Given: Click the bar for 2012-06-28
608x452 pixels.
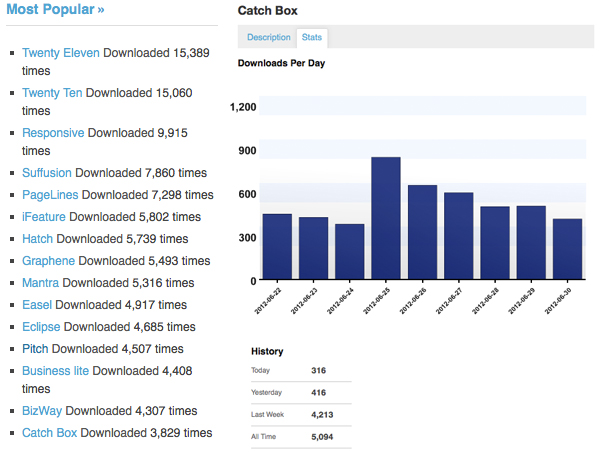Looking at the screenshot, I should [495, 243].
